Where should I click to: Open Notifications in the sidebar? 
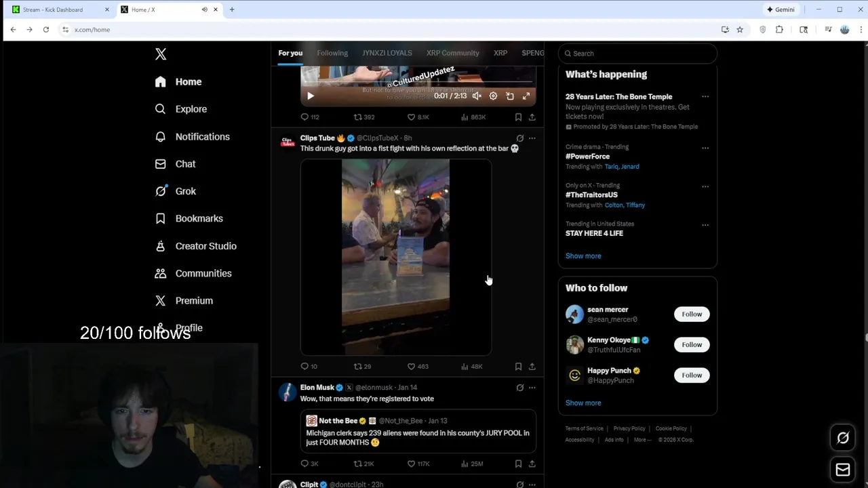coord(192,137)
